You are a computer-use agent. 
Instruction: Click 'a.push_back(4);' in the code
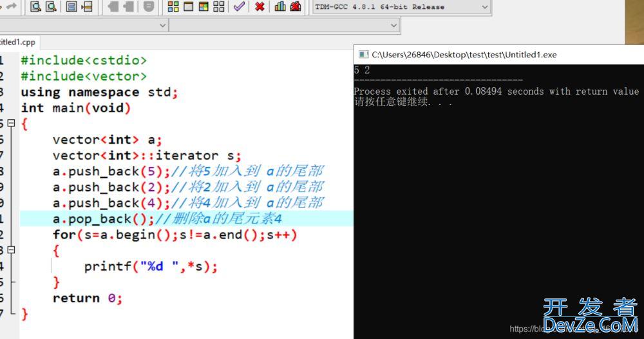click(111, 203)
